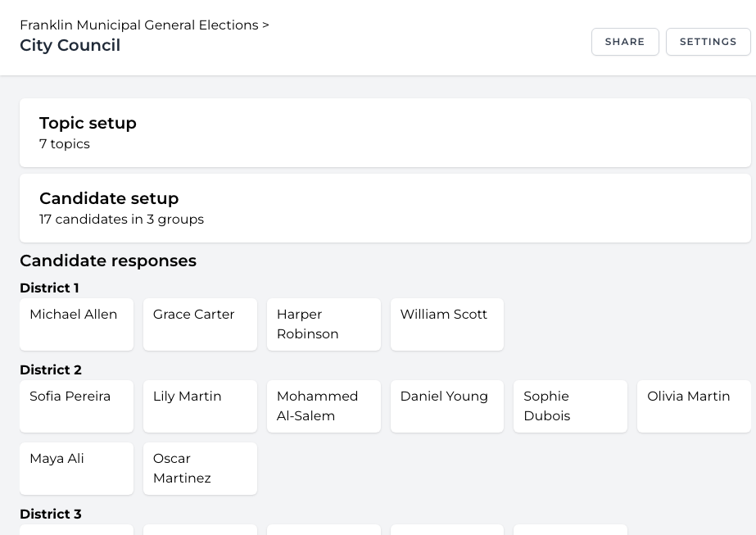Open Daniel Young's responses
The width and height of the screenshot is (756, 535).
click(x=447, y=406)
